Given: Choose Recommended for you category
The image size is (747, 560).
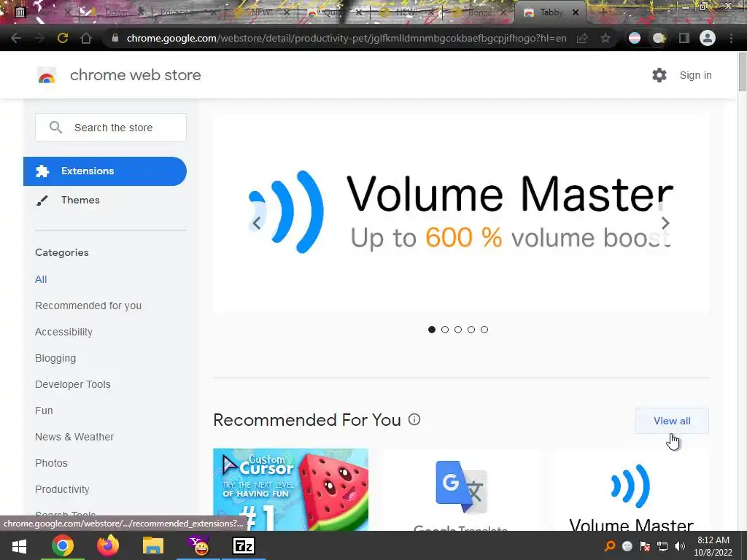Looking at the screenshot, I should (88, 306).
